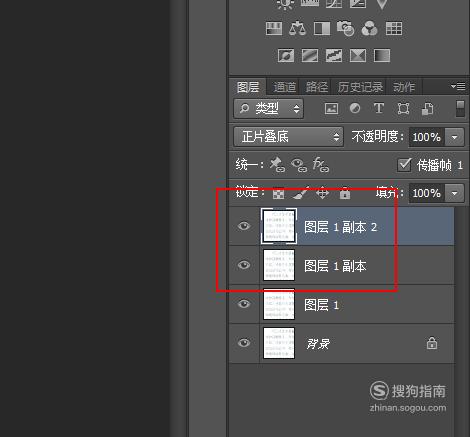Click the unify layer position icon
Viewport: 470px width, 437px height.
[x=277, y=164]
